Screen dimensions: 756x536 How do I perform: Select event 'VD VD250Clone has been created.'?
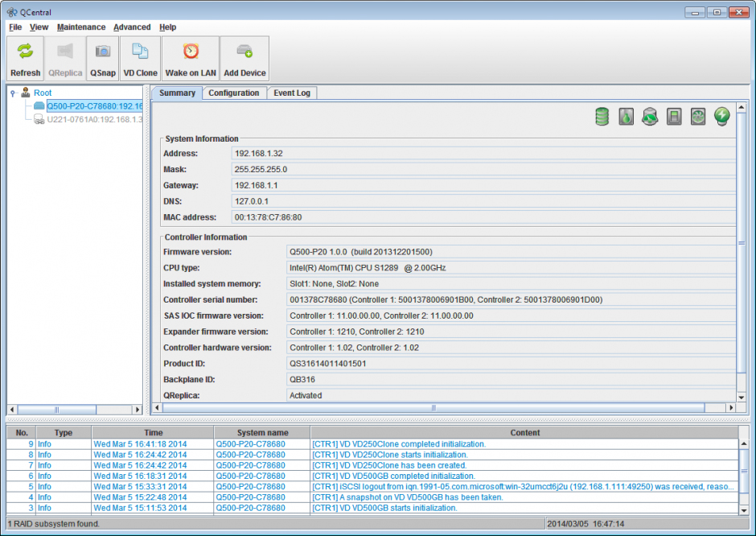[x=372, y=465]
